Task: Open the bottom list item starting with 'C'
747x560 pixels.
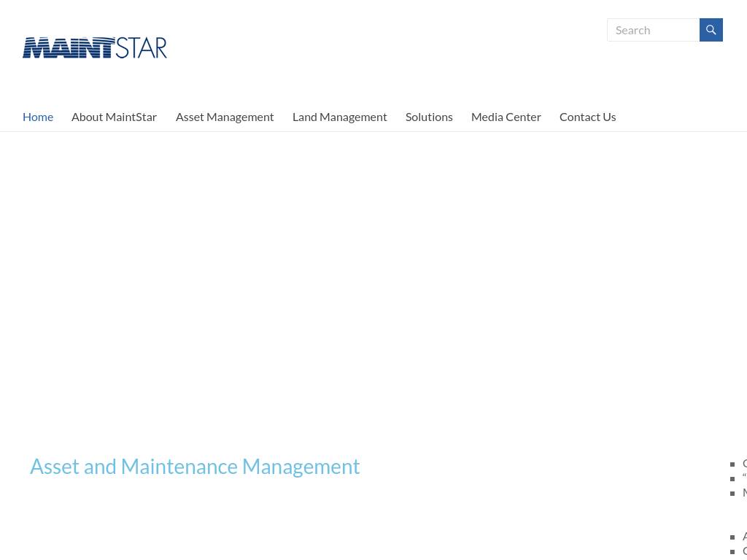Action: pyautogui.click(x=744, y=551)
